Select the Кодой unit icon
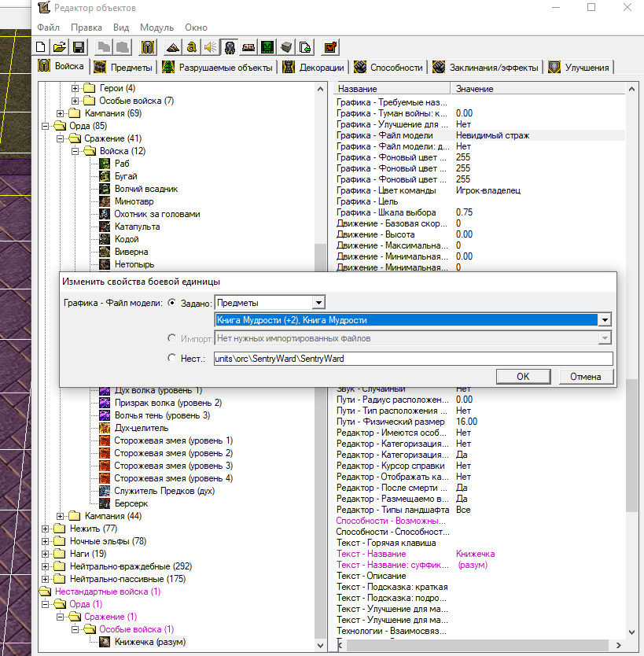The height and width of the screenshot is (656, 644). point(105,239)
